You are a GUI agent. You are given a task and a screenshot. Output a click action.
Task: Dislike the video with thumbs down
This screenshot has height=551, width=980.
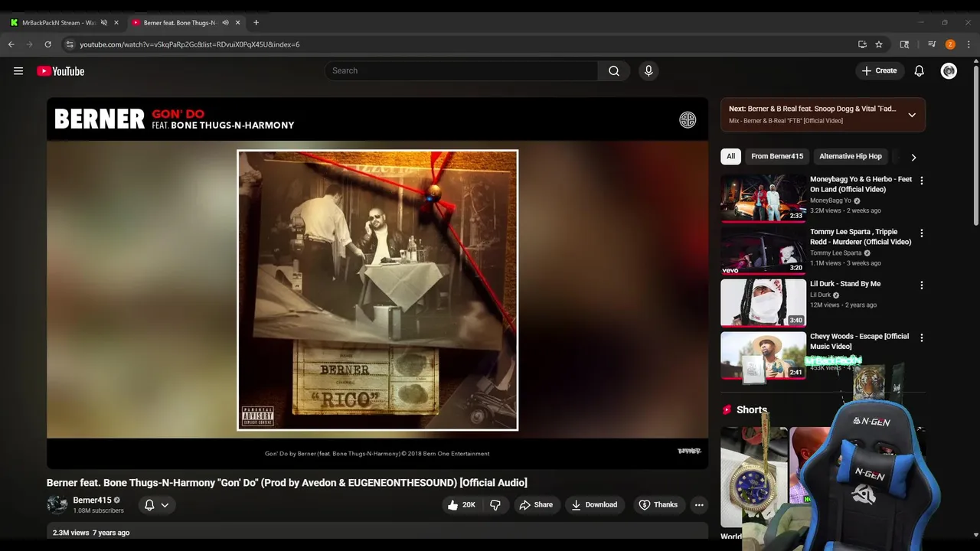click(495, 505)
